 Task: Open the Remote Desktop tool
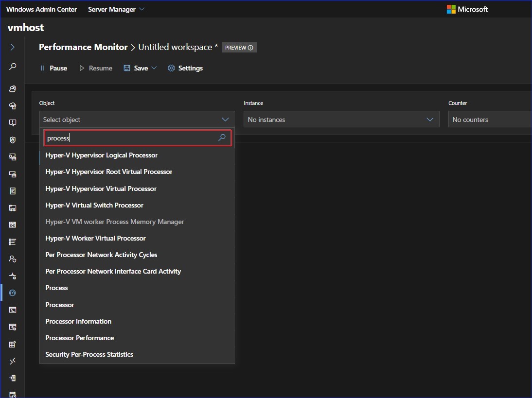[13, 362]
